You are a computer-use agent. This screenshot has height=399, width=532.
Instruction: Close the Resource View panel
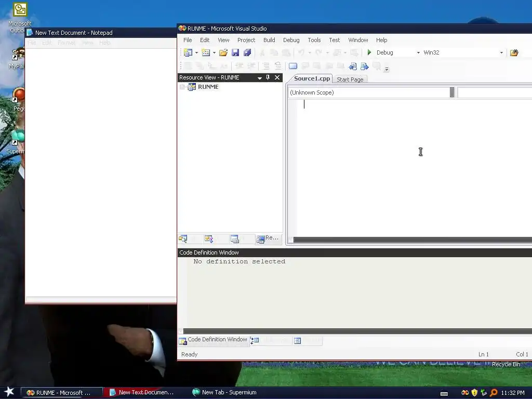tap(277, 77)
